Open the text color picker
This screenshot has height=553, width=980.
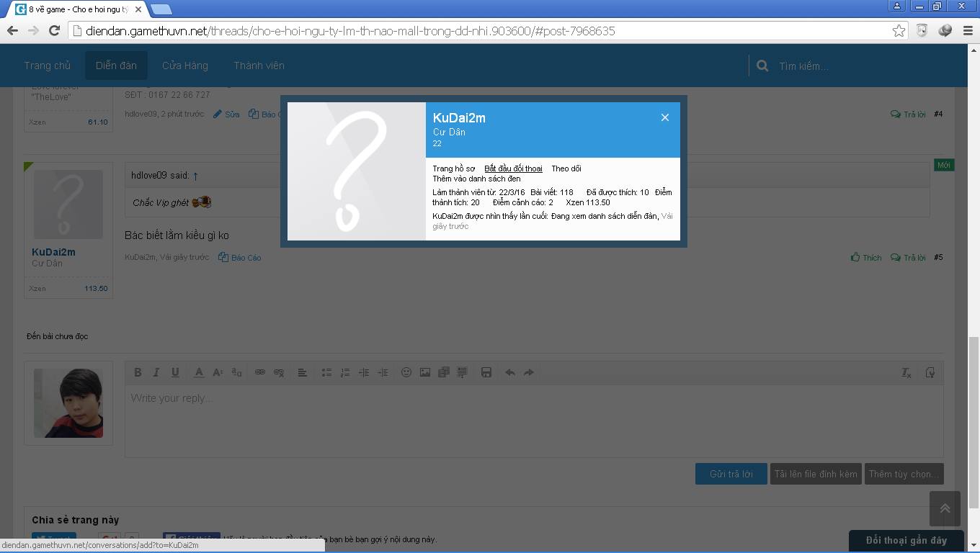click(x=199, y=372)
